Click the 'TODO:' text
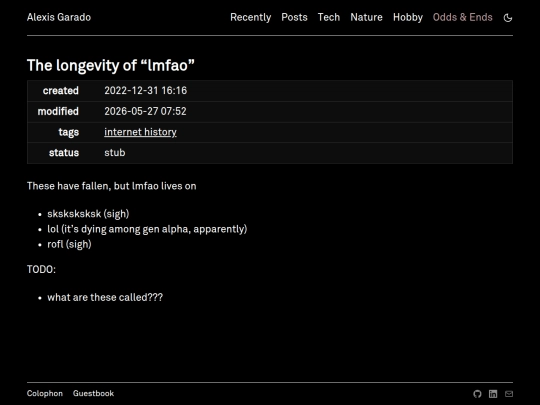 click(41, 269)
